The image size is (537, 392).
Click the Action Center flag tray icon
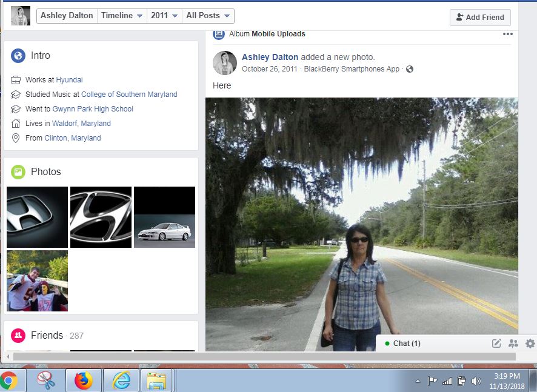(x=432, y=380)
